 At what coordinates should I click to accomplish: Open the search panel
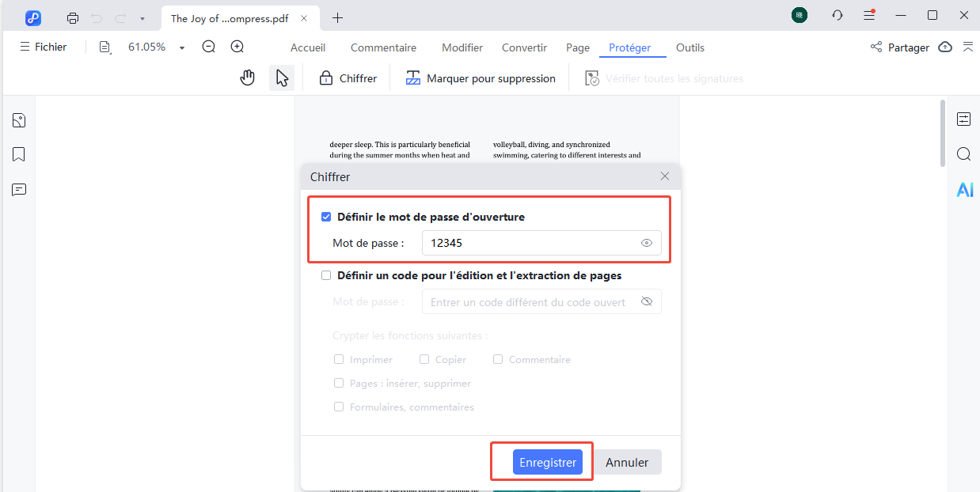[963, 153]
